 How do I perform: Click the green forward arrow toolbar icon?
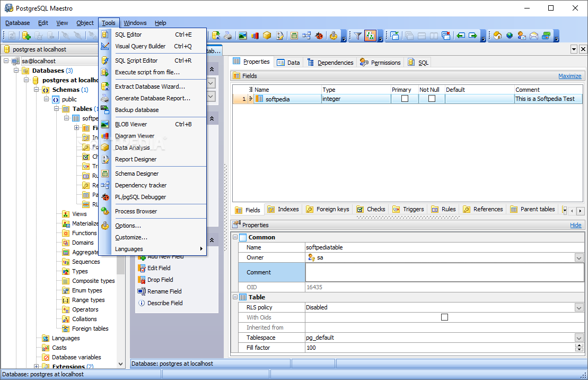(x=473, y=36)
